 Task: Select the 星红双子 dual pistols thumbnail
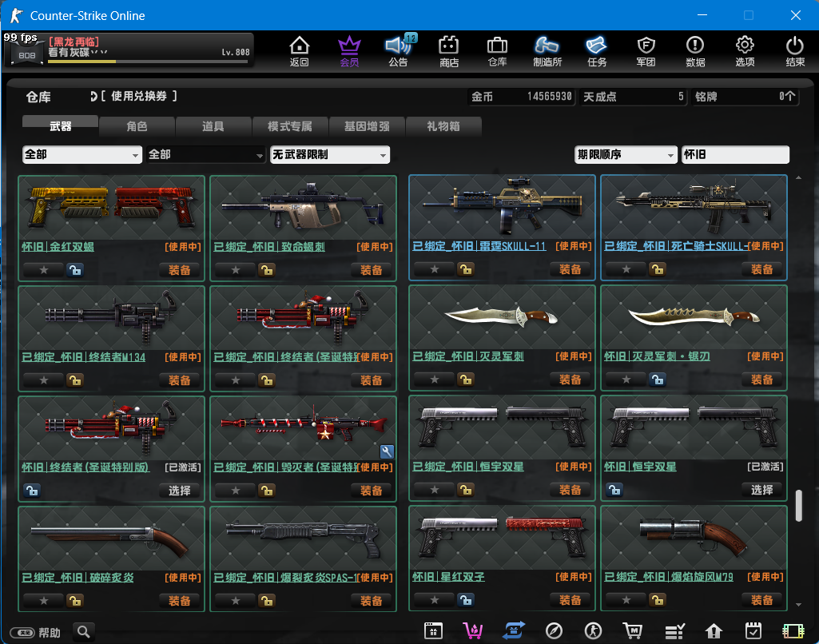(502, 538)
